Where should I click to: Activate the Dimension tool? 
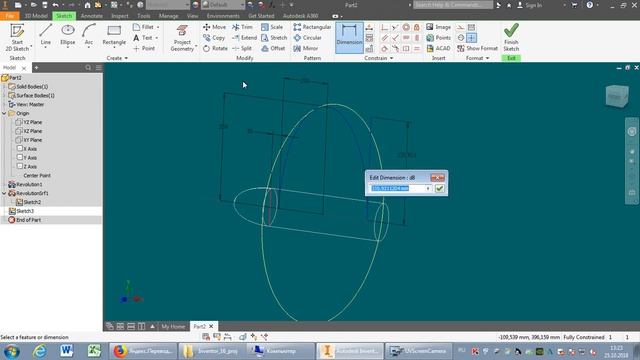(x=349, y=37)
